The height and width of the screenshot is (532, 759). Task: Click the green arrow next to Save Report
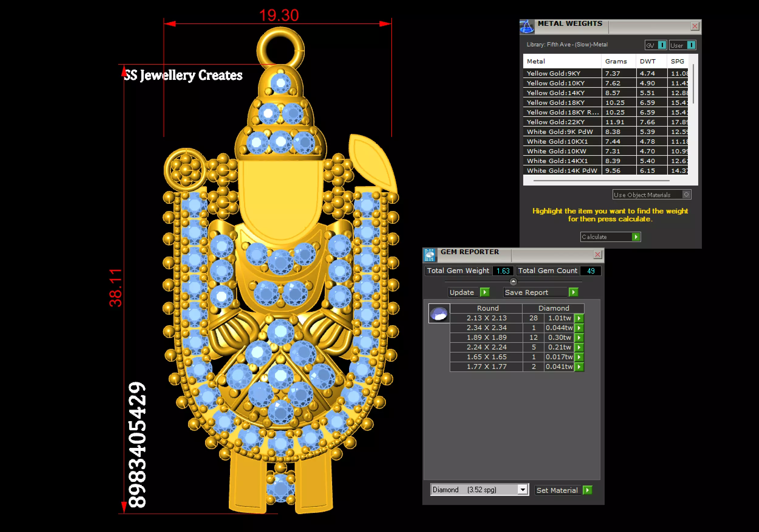(573, 292)
